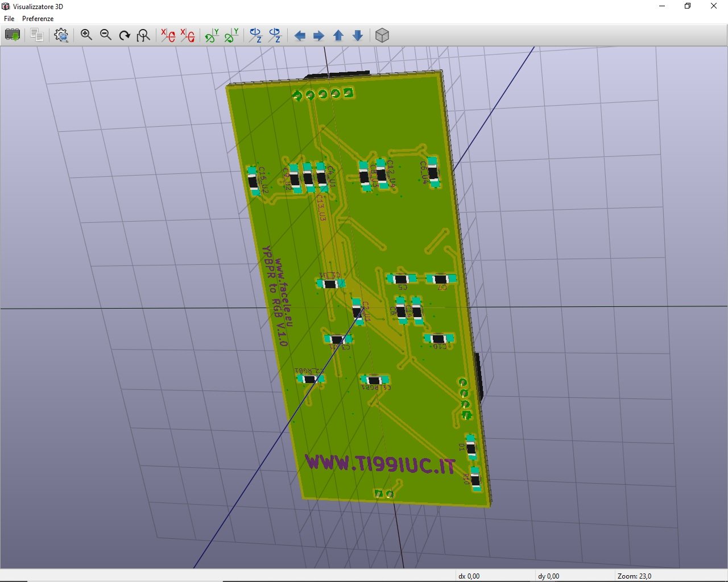
Task: Zoom in with magnifier plus icon
Action: pos(86,35)
